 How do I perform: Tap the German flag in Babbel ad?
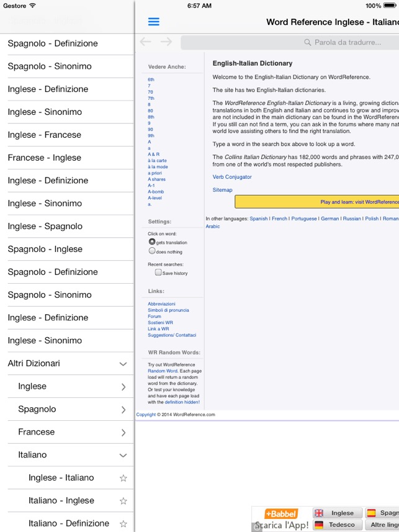point(318,525)
